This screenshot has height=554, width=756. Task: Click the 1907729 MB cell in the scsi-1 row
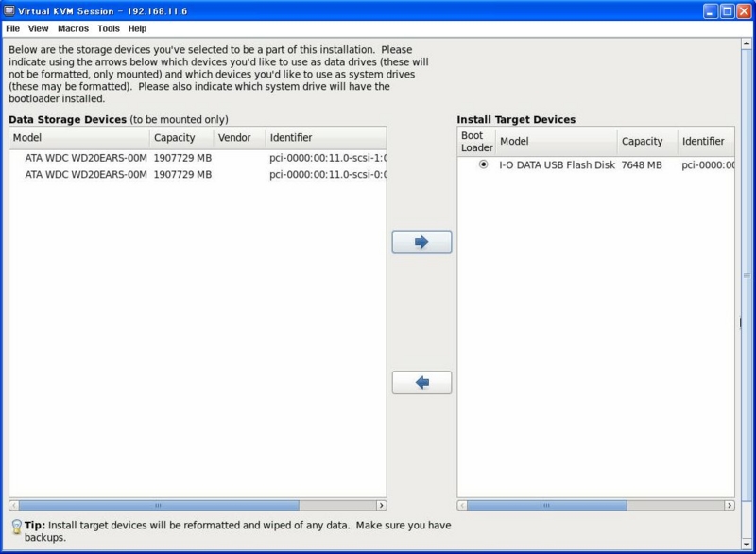182,158
